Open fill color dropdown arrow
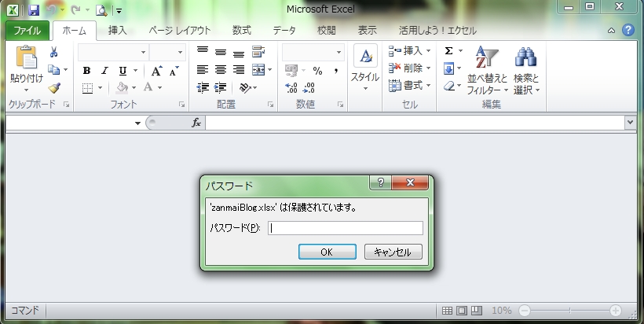The image size is (644, 324). (134, 87)
